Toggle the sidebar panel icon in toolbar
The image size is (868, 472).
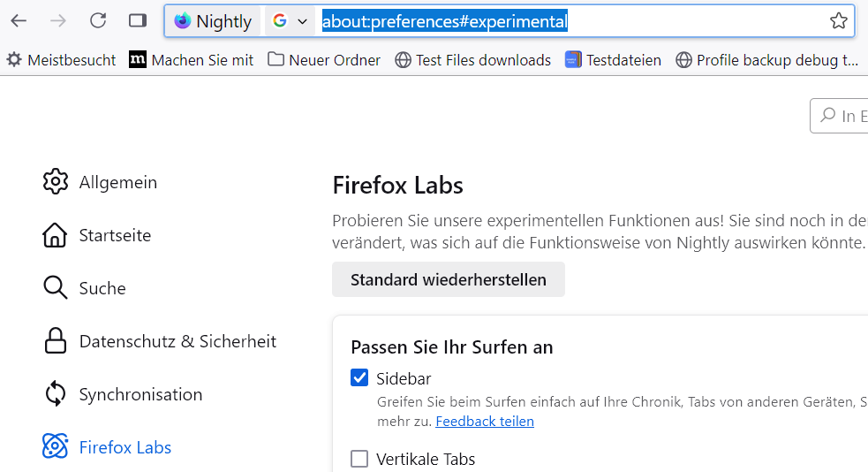[x=137, y=20]
